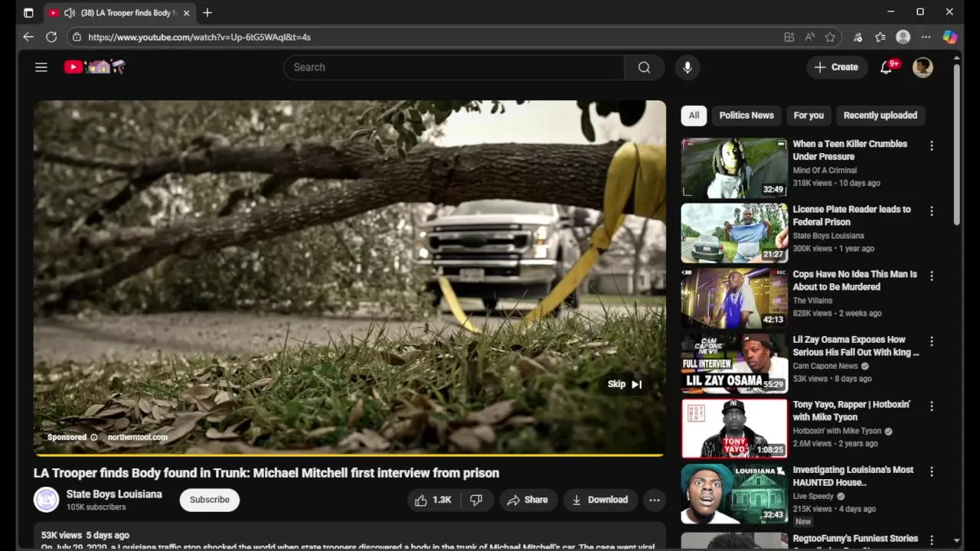Viewport: 980px width, 551px height.
Task: Like the video with thumbs up
Action: point(433,500)
